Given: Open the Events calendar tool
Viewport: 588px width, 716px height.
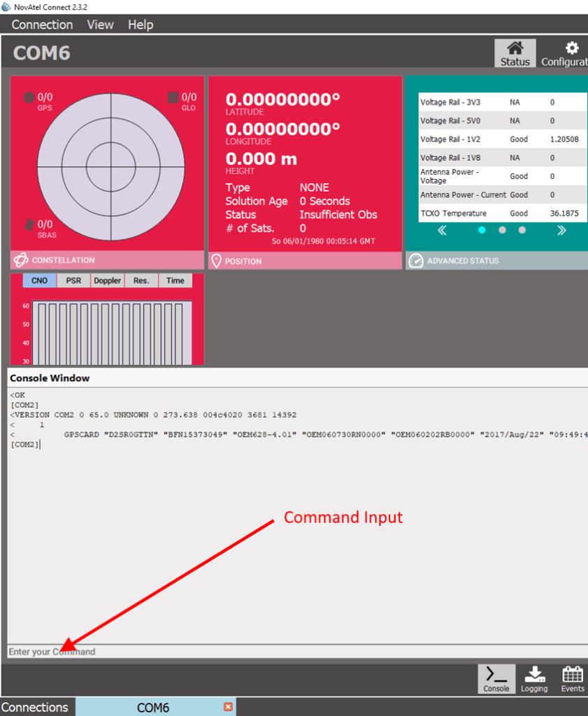Looking at the screenshot, I should 573,679.
